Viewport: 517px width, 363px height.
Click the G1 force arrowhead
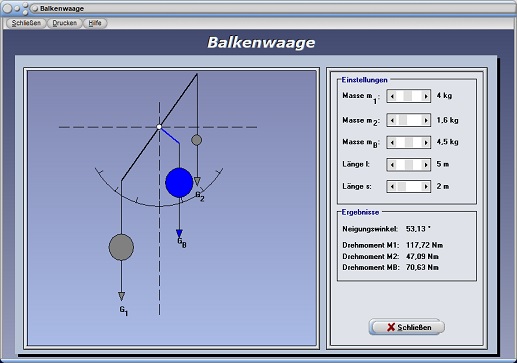[121, 296]
